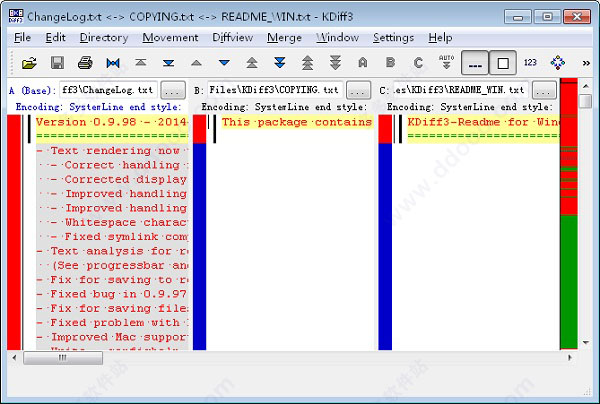600x404 pixels.
Task: Select 'KDiff3-Readme for Win' line in pane C
Action: [483, 122]
